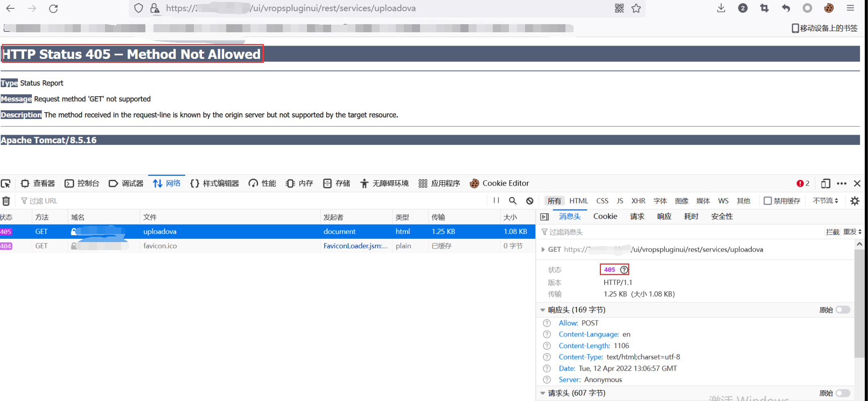Expand the GET request URL details
868x401 pixels.
pyautogui.click(x=543, y=249)
